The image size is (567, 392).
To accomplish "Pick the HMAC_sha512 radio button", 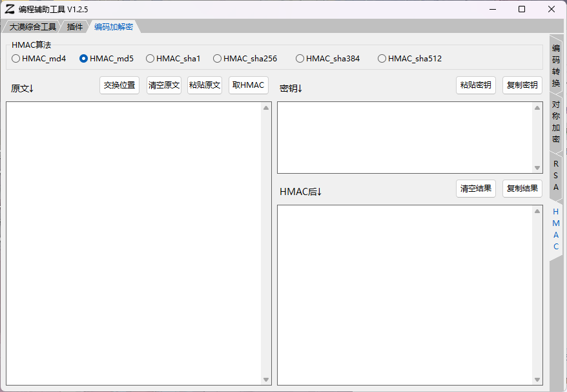I will click(x=382, y=59).
